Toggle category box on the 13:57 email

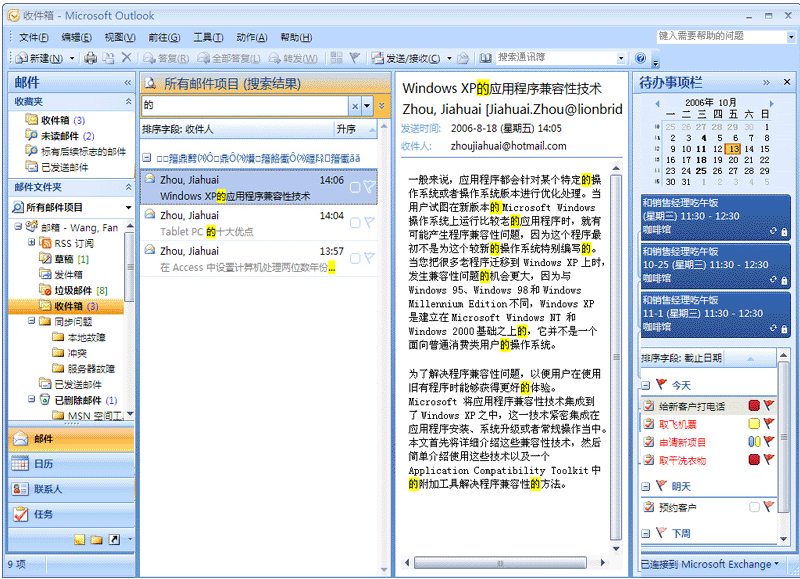(x=355, y=257)
